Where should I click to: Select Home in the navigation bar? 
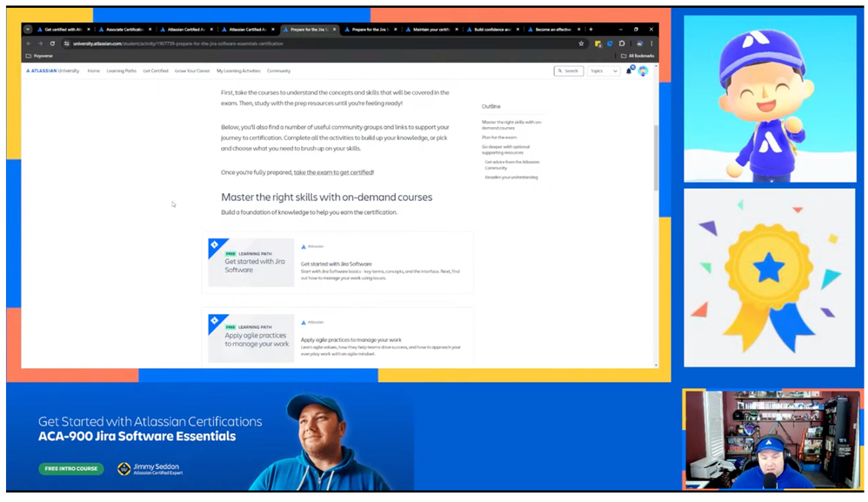94,71
